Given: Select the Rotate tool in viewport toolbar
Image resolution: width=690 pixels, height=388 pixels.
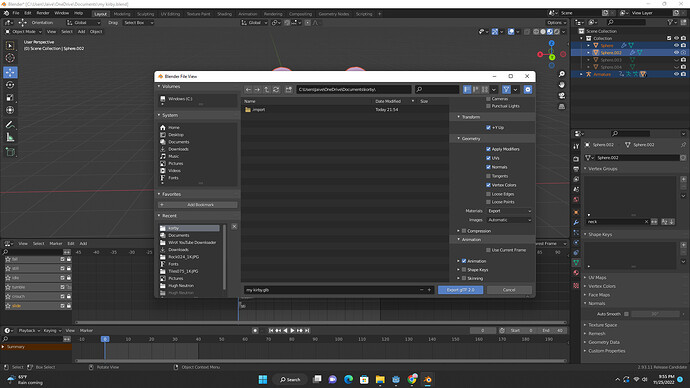Looking at the screenshot, I should [10, 85].
